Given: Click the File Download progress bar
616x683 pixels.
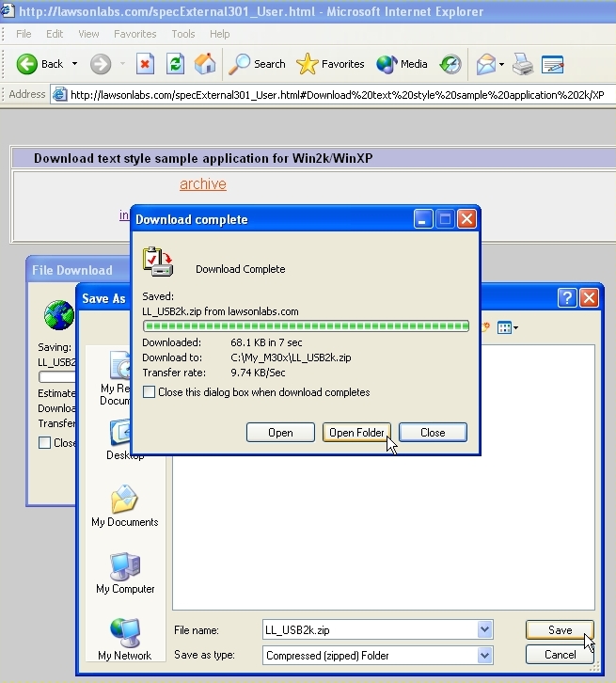Looking at the screenshot, I should tap(57, 376).
